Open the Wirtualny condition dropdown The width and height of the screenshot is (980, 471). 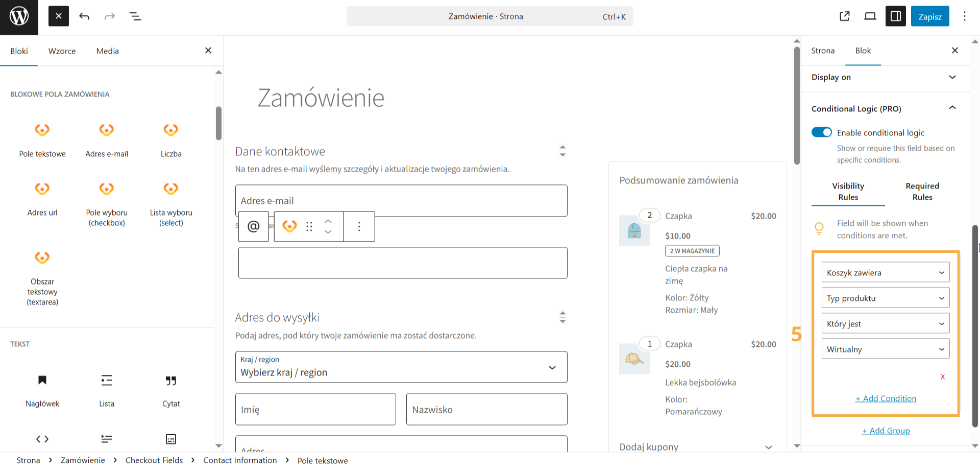pos(885,349)
